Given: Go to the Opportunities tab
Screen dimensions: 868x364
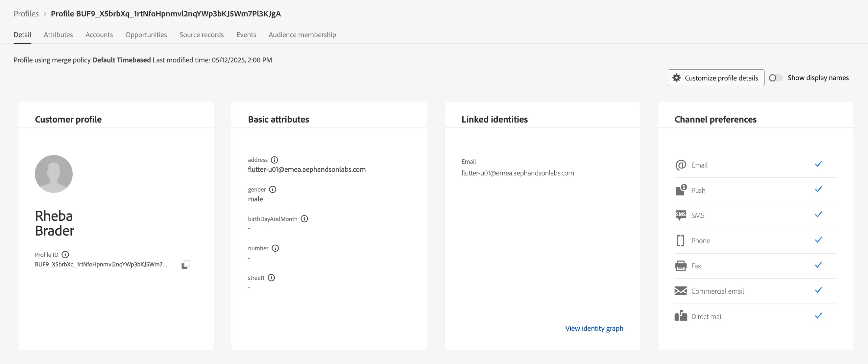Looking at the screenshot, I should (x=146, y=35).
